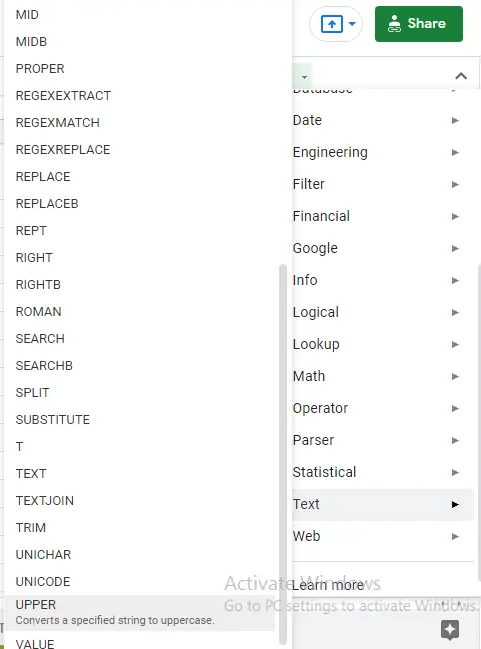Open the small toolbar dropdown arrow under upload icon
Viewport: 481px width, 649px height.
point(304,77)
